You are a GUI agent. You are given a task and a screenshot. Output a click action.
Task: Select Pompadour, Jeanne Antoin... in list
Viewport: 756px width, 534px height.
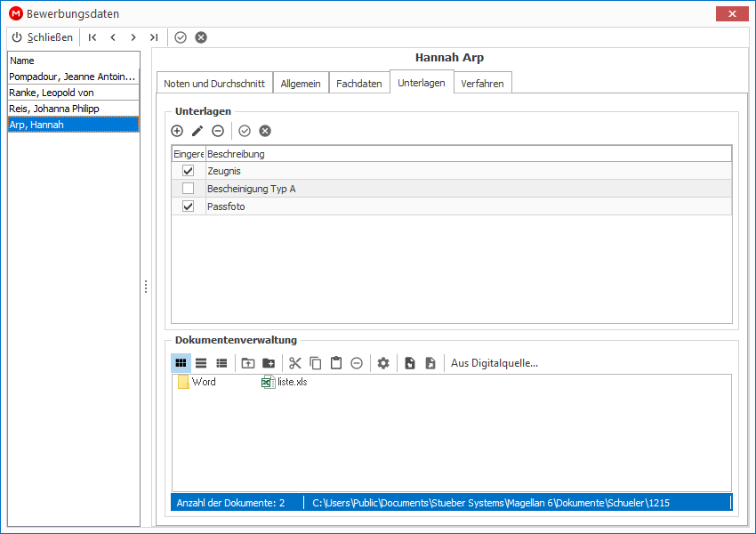coord(73,77)
